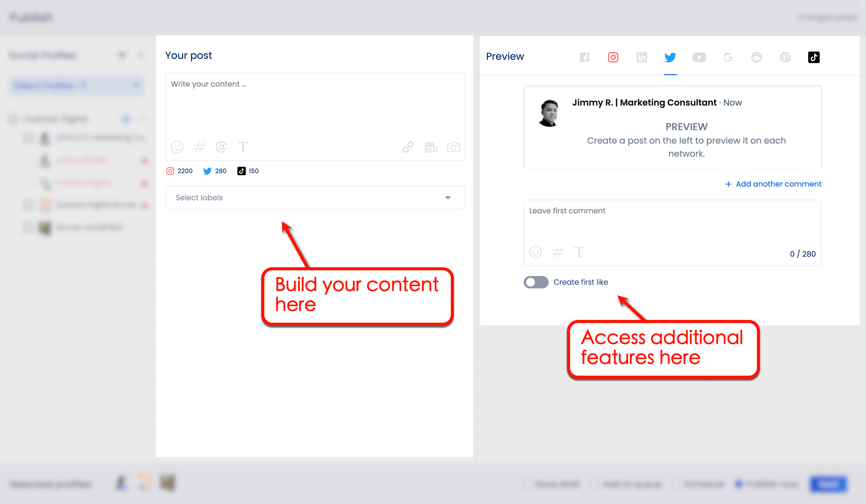Enable the Create first like toggle

pyautogui.click(x=536, y=282)
